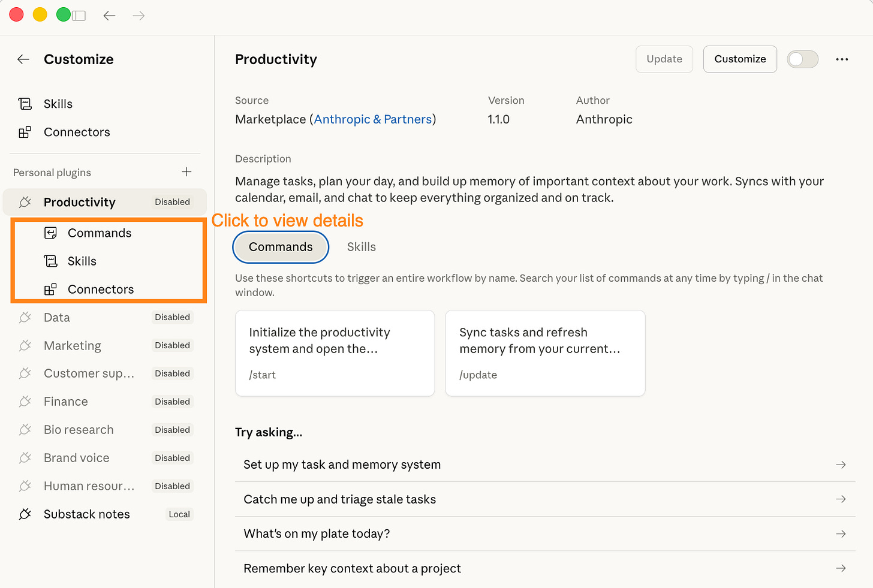The image size is (873, 588).
Task: Click the Customer sup… plugin name
Action: pos(89,373)
